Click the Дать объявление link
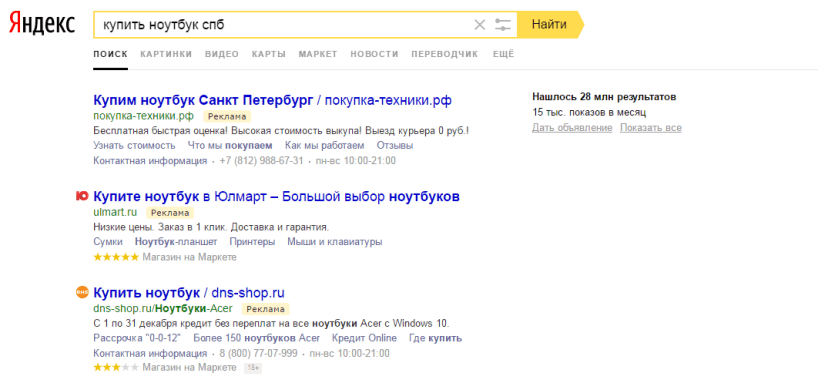The height and width of the screenshot is (383, 818). coord(572,128)
